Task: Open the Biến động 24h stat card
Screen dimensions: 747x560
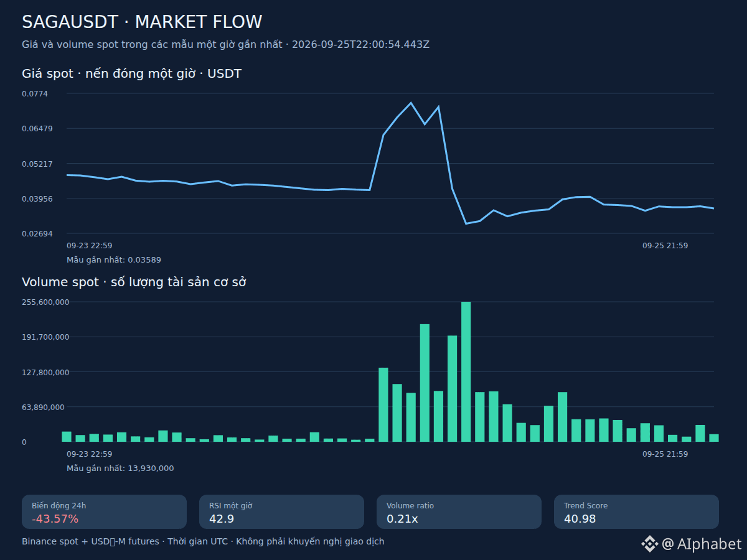Action: 104,512
